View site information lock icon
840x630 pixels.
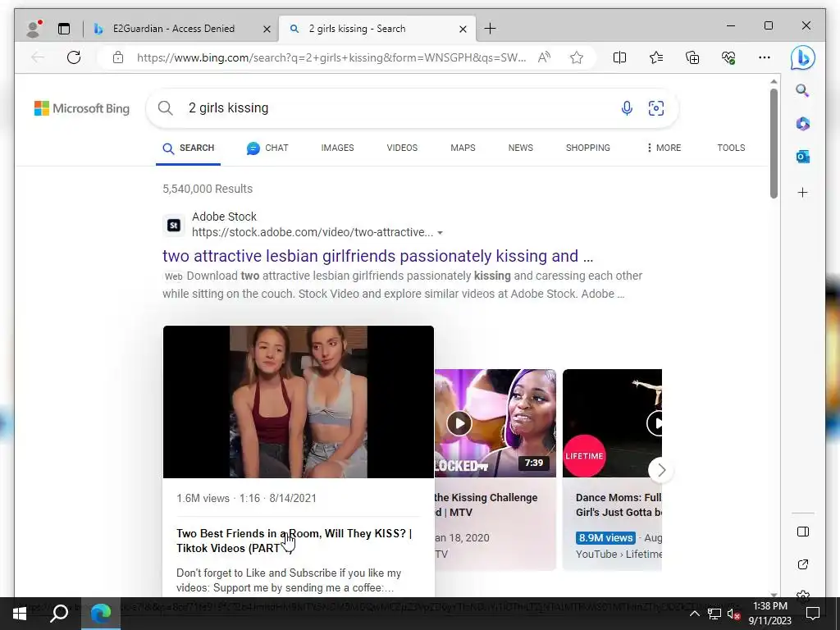coord(118,57)
